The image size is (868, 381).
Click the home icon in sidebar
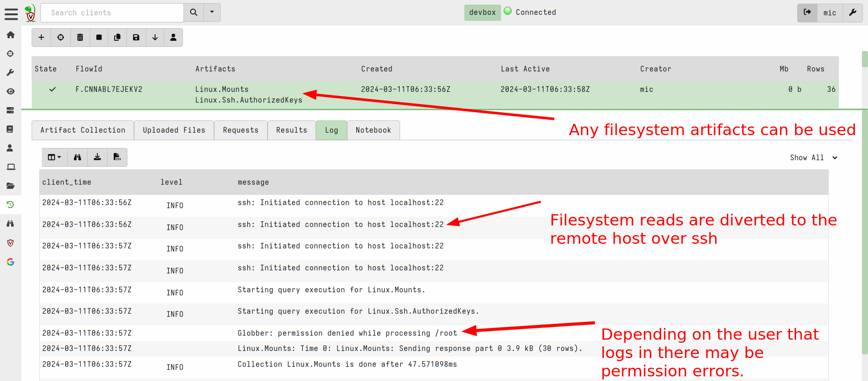(10, 35)
